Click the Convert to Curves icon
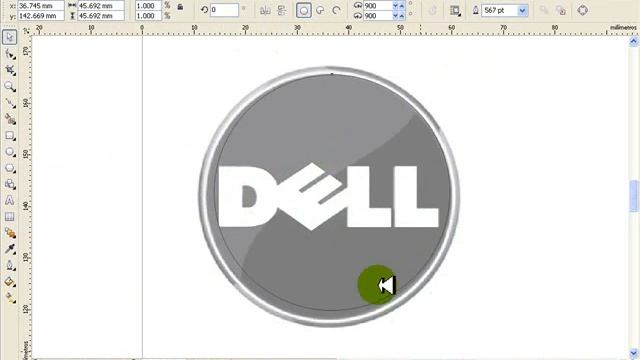 point(583,10)
